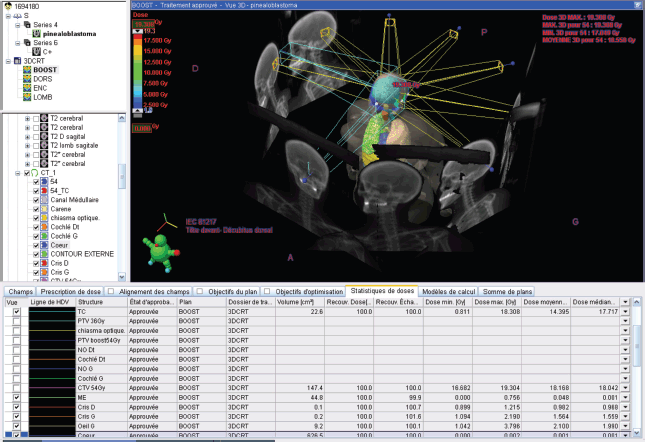Collapse the CT_1 tree node
Screen dimensions: 645x442
tap(18, 173)
